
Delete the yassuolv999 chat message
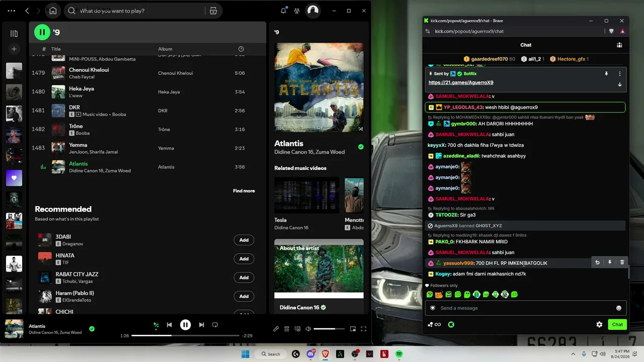pyautogui.click(x=622, y=262)
